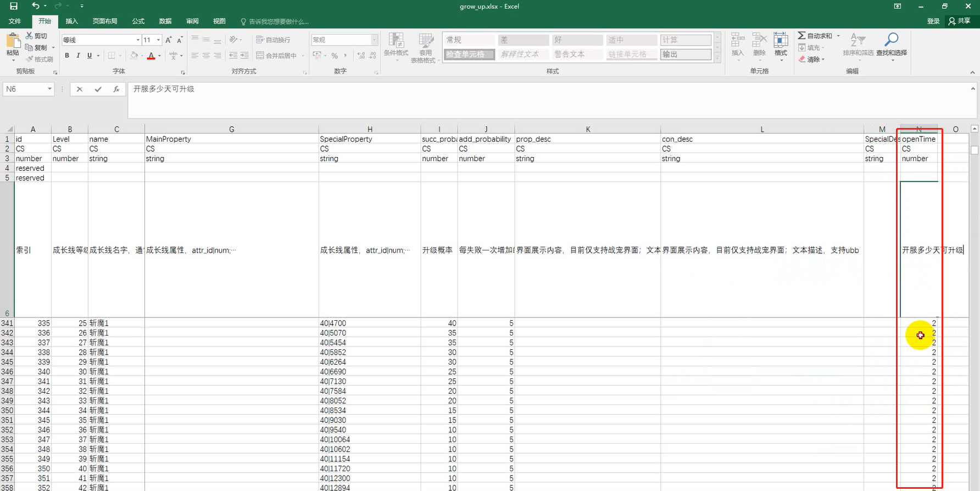The height and width of the screenshot is (491, 980).
Task: Click the increase font size icon
Action: pyautogui.click(x=169, y=40)
